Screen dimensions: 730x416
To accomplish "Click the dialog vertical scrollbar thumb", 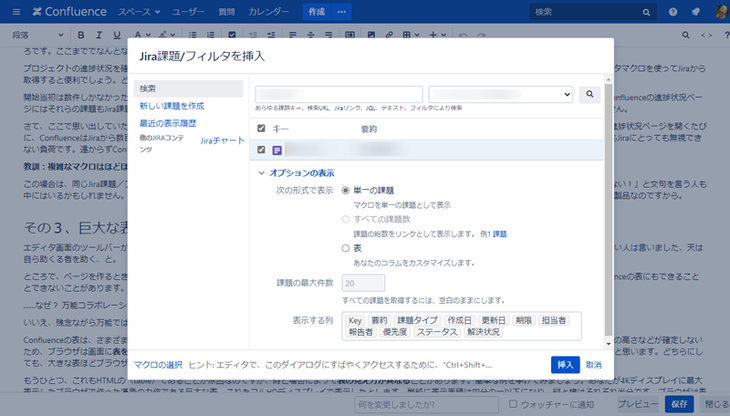I will [x=608, y=209].
